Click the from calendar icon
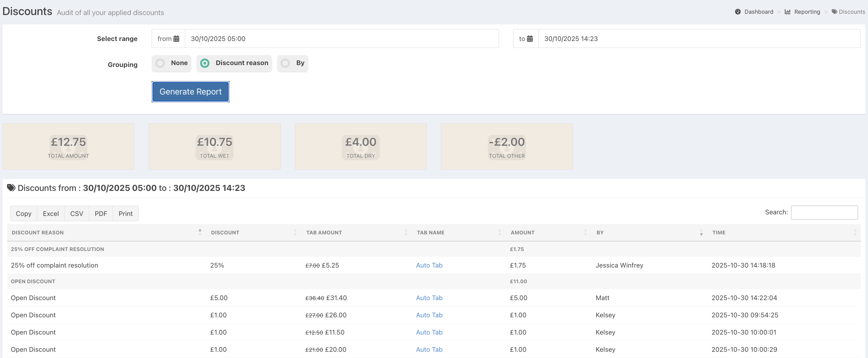The width and height of the screenshot is (868, 358). [x=176, y=39]
